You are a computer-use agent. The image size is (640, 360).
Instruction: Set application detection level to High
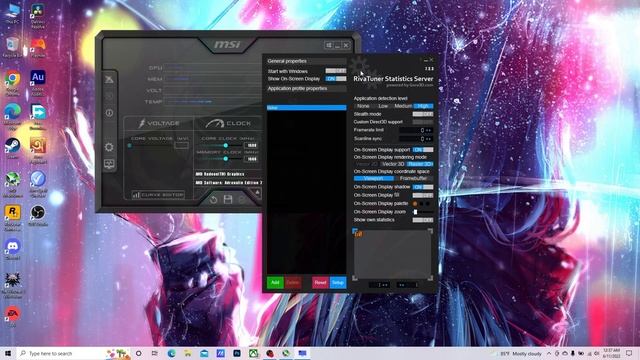pyautogui.click(x=423, y=106)
